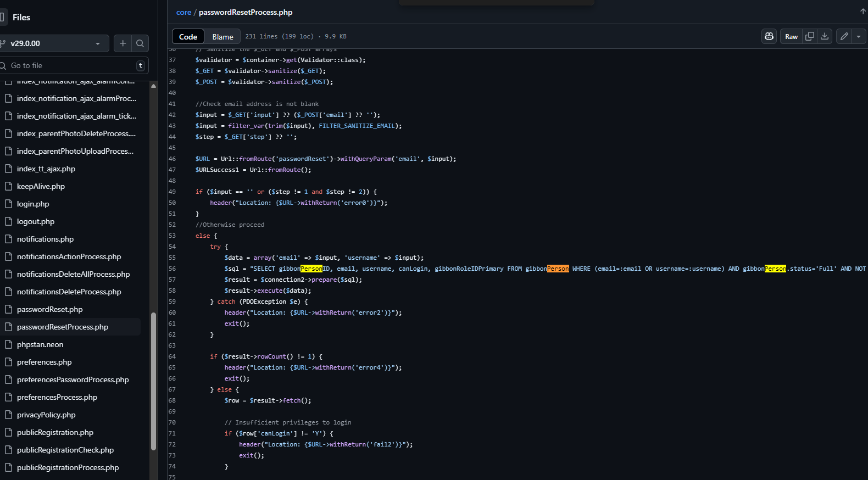Open index_notification_ajax_alarmProc... file

[76, 98]
